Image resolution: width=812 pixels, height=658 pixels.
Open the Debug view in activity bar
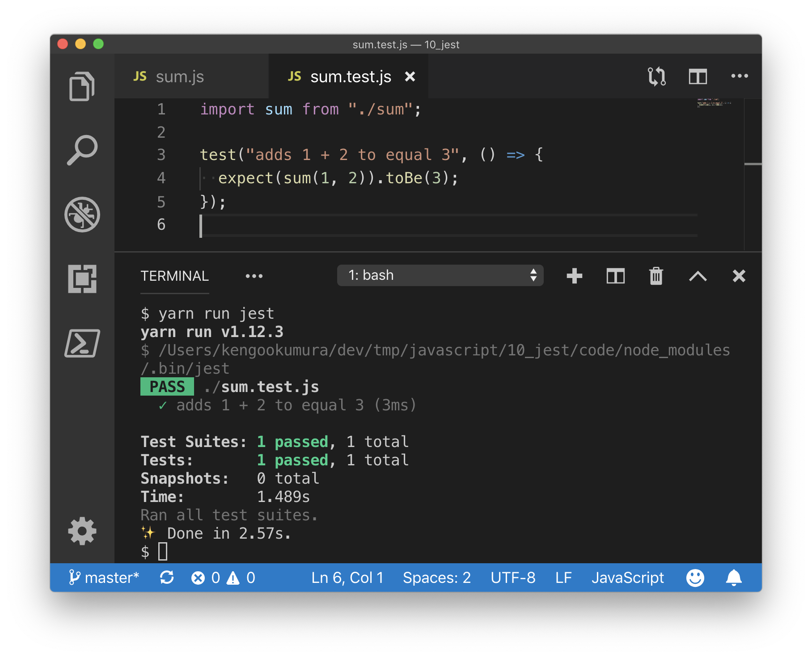pyautogui.click(x=82, y=215)
